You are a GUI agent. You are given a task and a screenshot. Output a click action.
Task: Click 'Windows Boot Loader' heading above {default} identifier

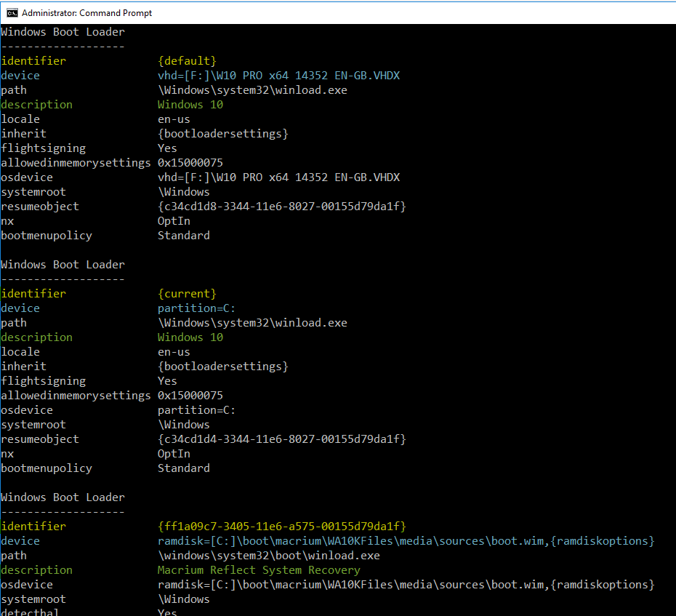coord(63,32)
